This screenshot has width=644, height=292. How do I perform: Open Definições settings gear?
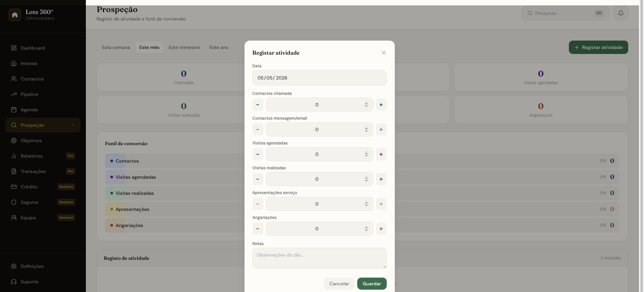click(14, 266)
